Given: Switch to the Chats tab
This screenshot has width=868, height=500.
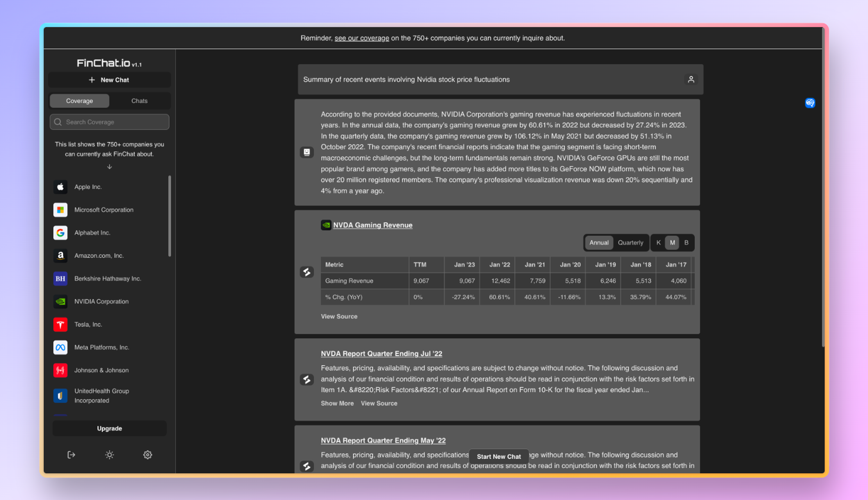Looking at the screenshot, I should pos(139,101).
